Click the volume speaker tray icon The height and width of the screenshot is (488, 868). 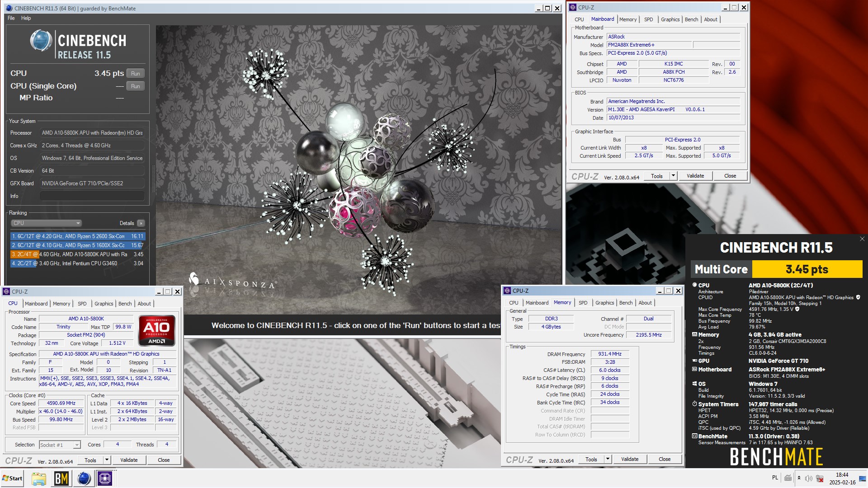[809, 478]
